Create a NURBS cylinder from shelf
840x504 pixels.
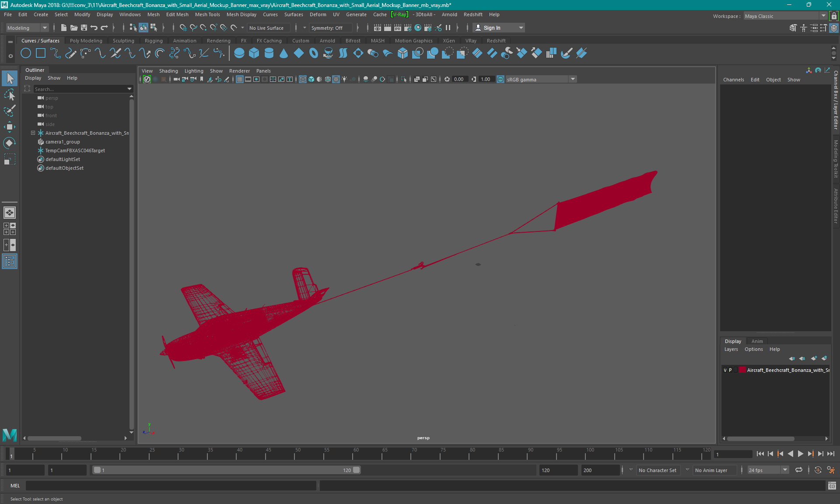[269, 53]
